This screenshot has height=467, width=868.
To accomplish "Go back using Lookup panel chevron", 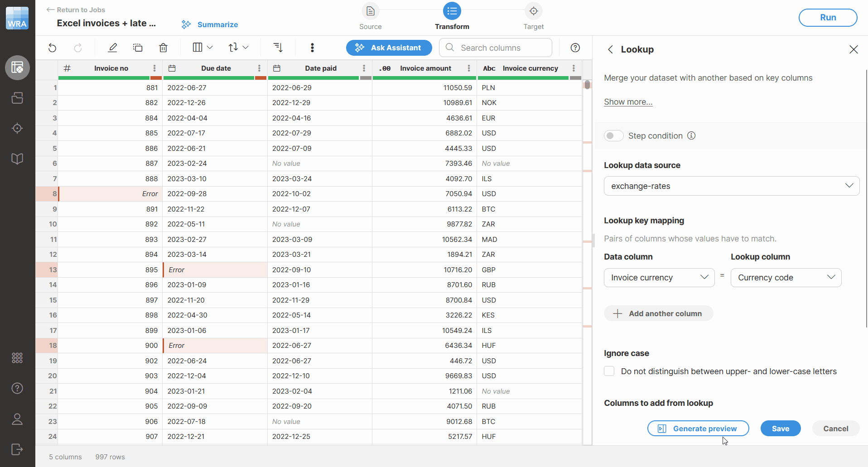I will 610,49.
